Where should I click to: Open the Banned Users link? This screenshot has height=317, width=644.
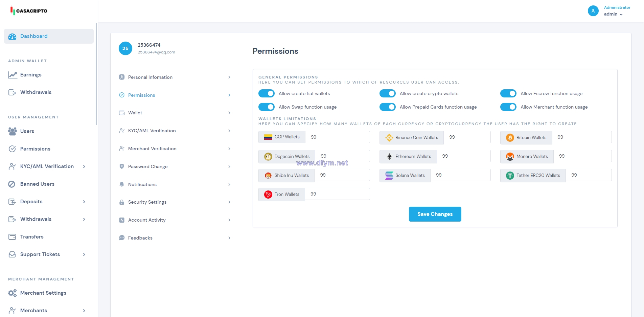[37, 184]
